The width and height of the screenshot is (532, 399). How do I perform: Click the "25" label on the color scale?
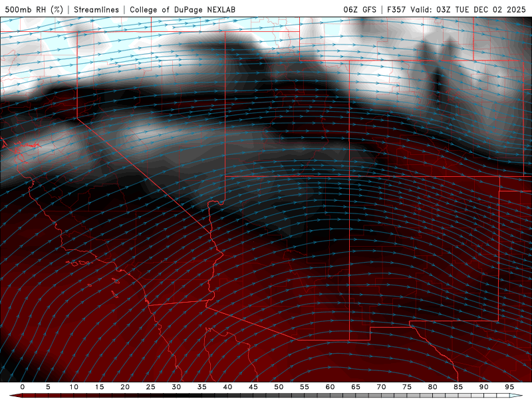tap(151, 387)
